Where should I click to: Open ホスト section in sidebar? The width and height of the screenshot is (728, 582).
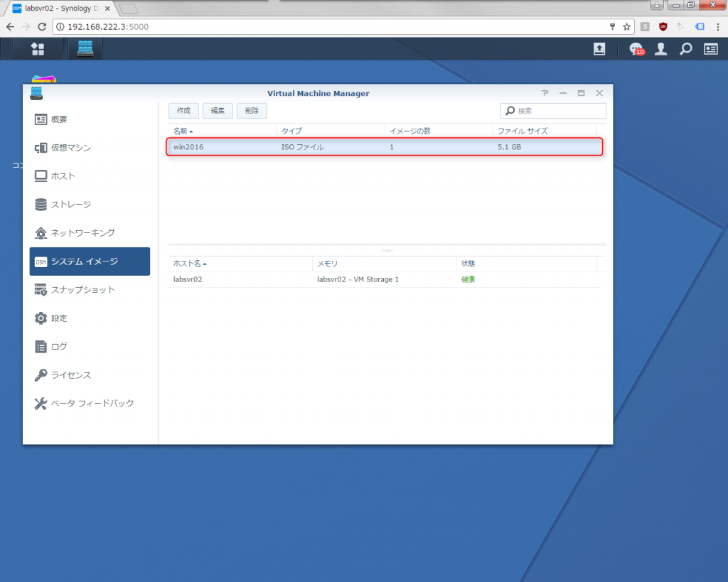(90, 176)
